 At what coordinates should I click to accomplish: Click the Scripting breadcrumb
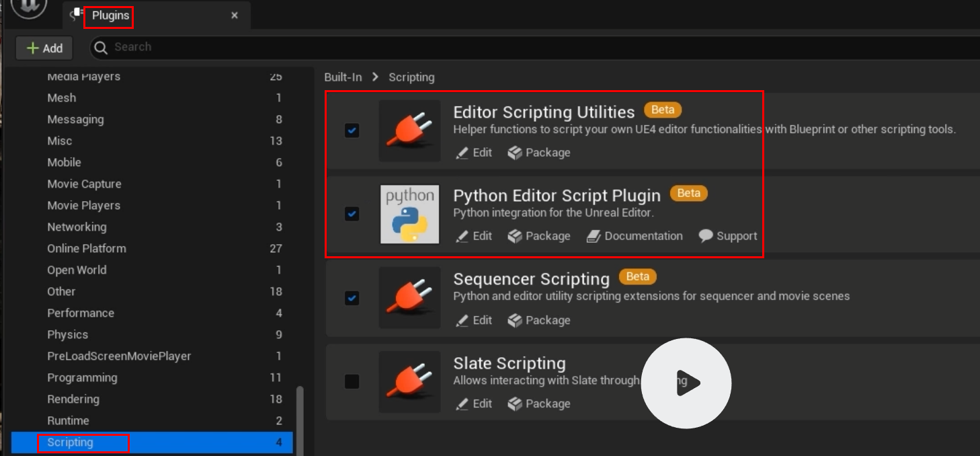[x=411, y=77]
